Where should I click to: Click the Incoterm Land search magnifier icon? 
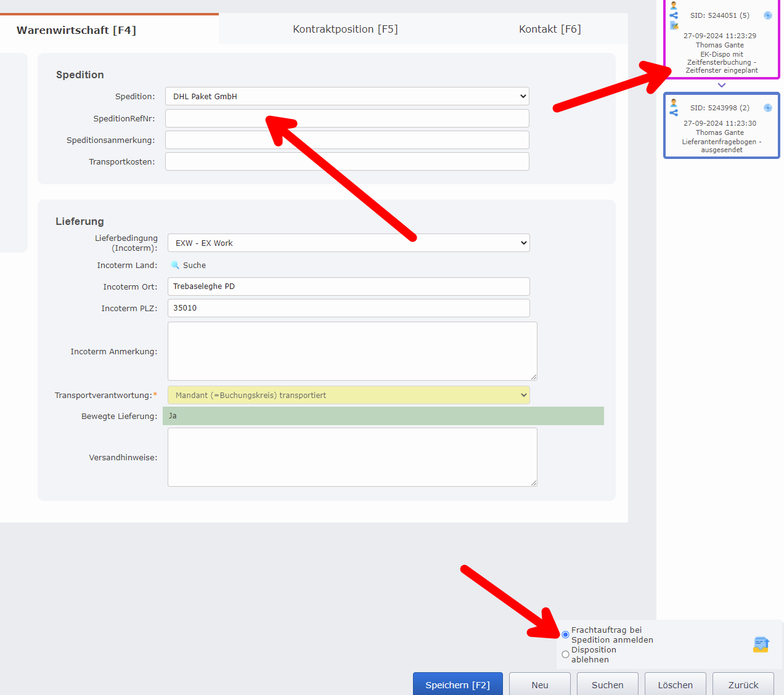click(175, 265)
